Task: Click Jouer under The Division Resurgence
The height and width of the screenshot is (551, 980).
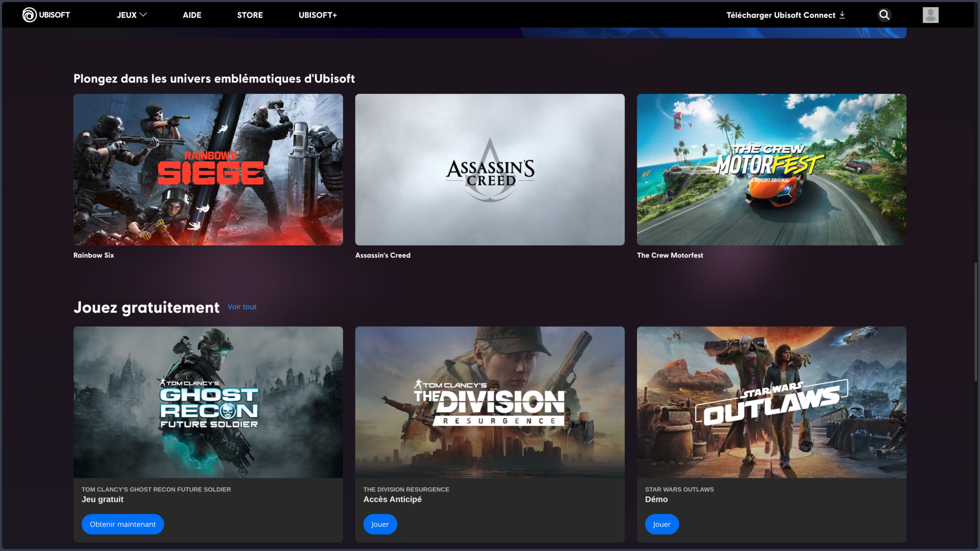Action: tap(380, 524)
